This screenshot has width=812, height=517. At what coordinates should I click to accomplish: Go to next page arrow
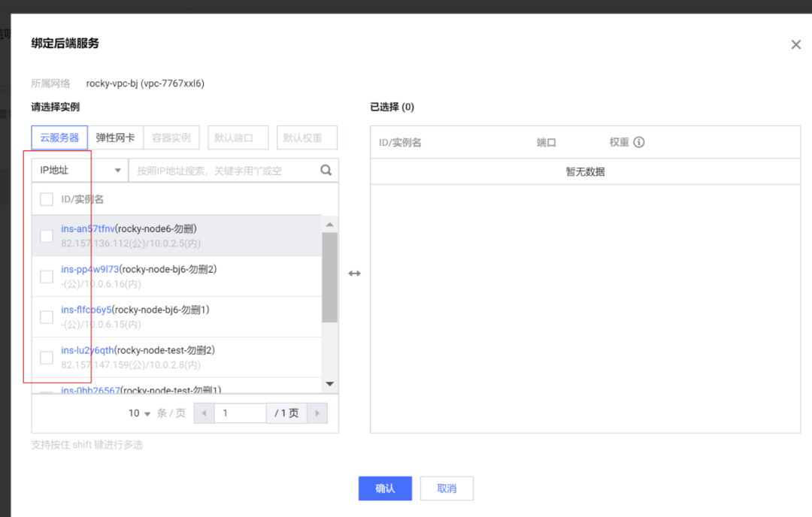point(317,413)
